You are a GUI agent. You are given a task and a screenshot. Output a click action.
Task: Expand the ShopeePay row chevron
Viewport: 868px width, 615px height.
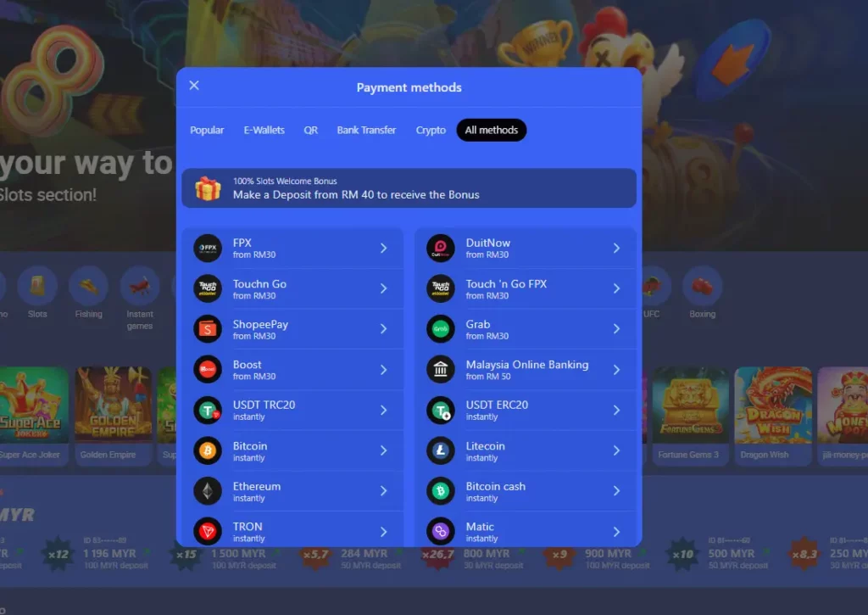click(x=384, y=329)
